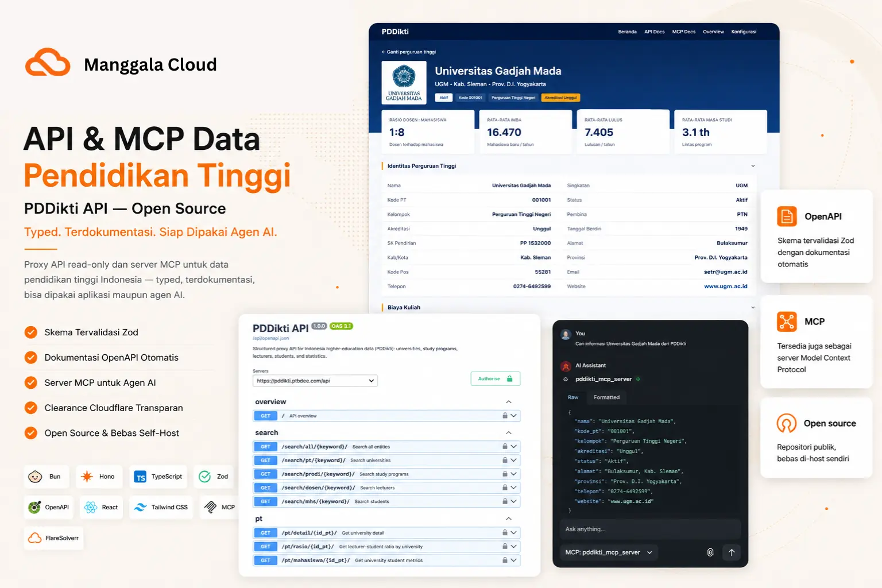Collapse the pt endpoints section
Screen dimensions: 882x588
(x=509, y=519)
